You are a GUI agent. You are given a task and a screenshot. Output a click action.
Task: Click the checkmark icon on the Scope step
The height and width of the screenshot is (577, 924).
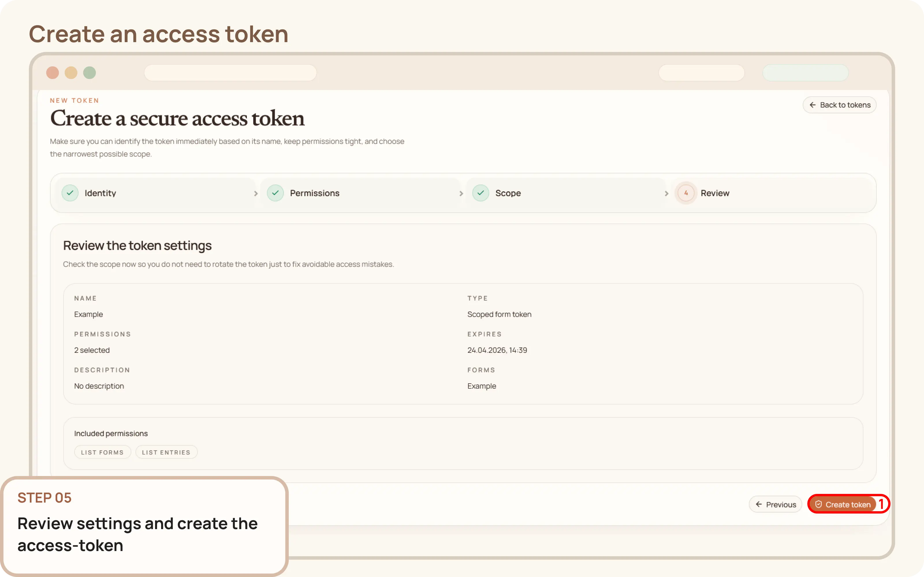click(x=481, y=193)
